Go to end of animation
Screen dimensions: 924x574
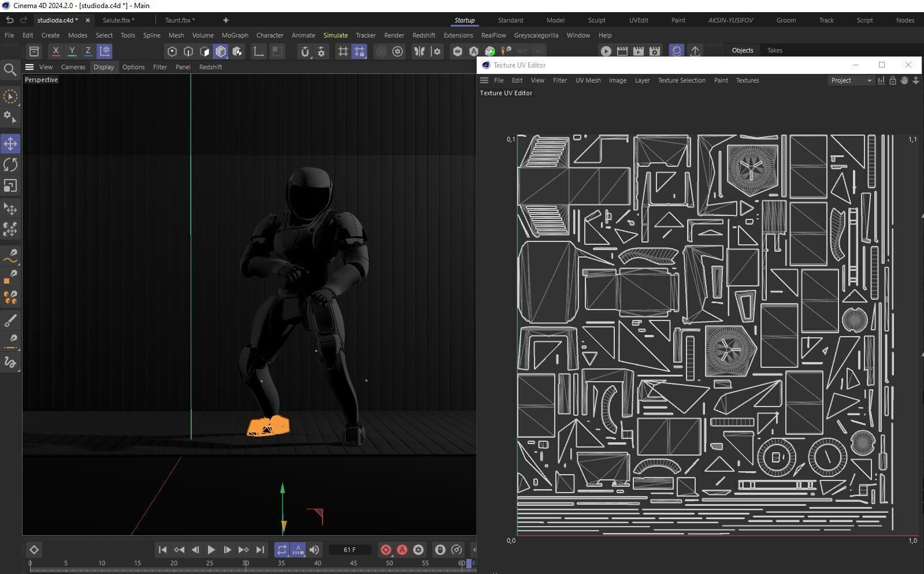point(260,550)
